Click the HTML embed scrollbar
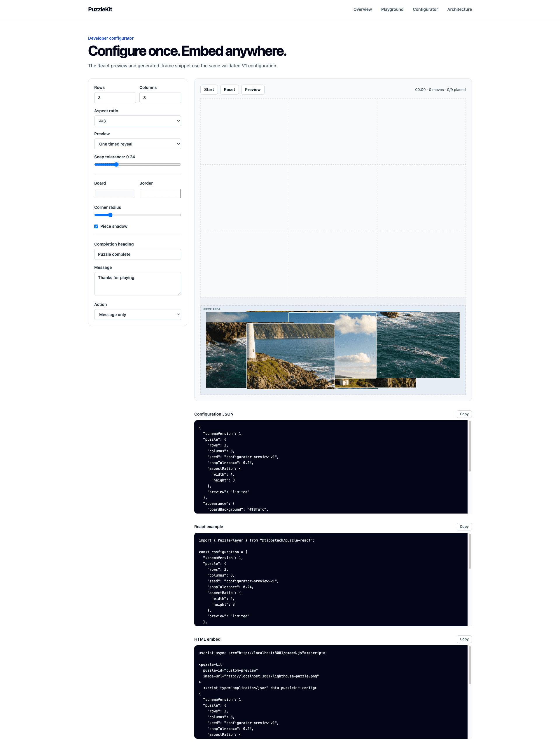This screenshot has height=755, width=560. coord(470,665)
